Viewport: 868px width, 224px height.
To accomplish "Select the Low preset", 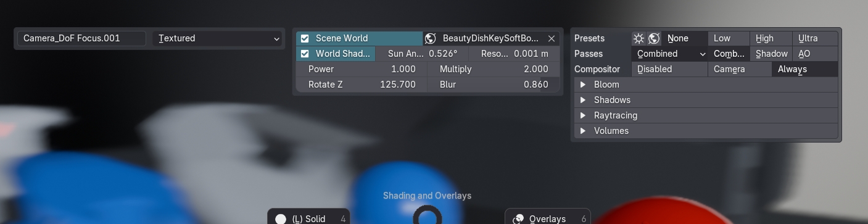I will [729, 38].
